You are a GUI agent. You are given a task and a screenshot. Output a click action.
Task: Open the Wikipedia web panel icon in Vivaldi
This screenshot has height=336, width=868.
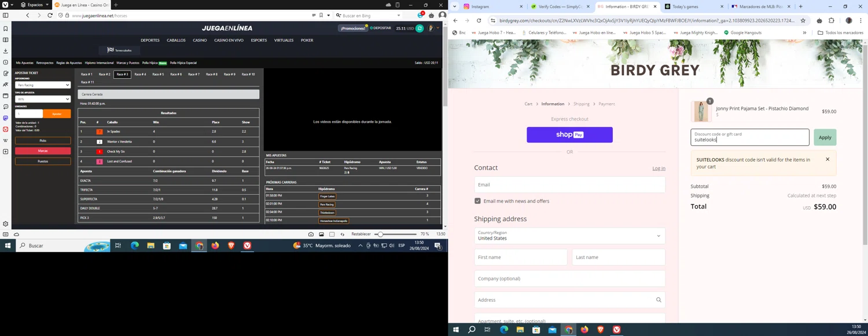(6, 140)
